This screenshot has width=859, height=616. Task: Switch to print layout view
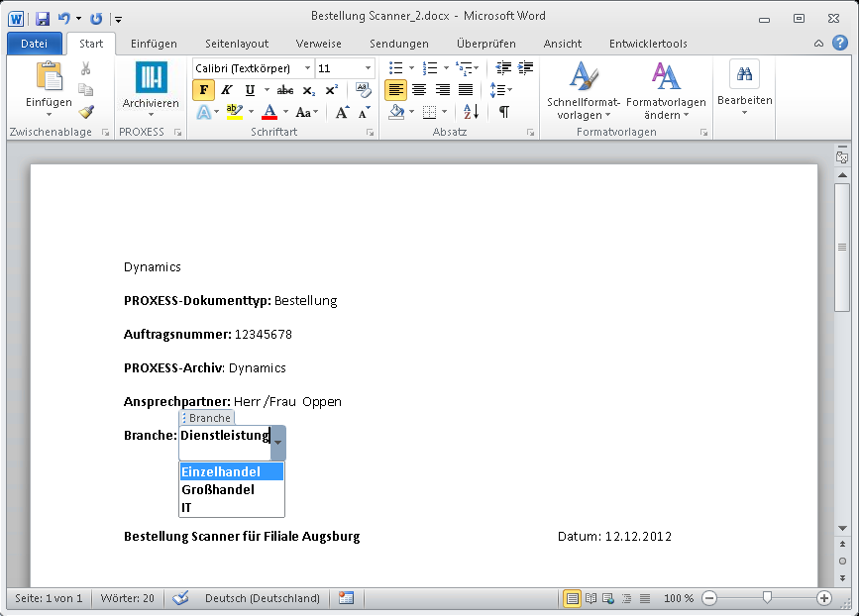572,598
